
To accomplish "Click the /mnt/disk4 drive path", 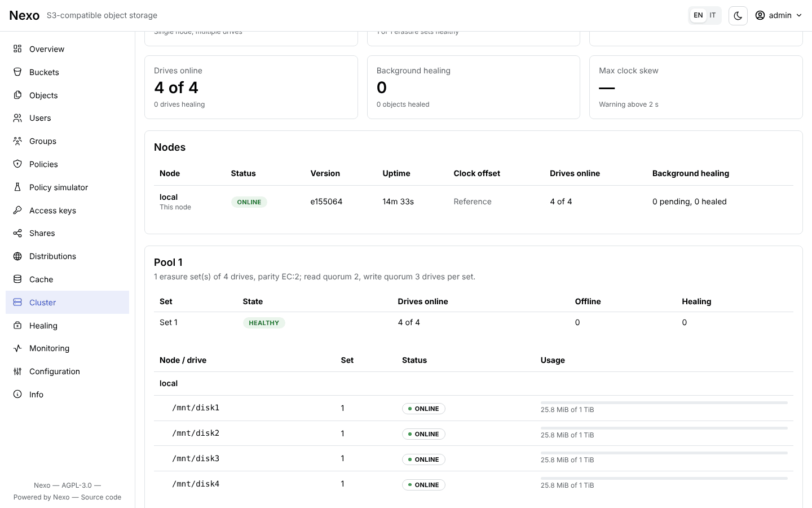I will tap(196, 484).
